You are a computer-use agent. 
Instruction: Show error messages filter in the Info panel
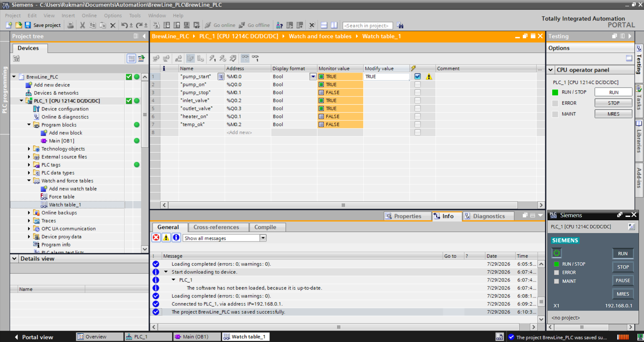[156, 238]
